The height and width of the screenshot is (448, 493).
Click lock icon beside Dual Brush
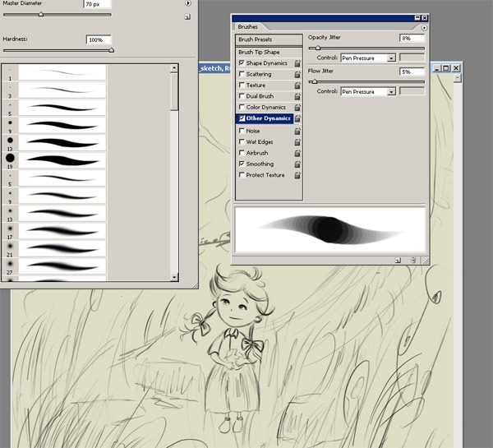click(297, 96)
